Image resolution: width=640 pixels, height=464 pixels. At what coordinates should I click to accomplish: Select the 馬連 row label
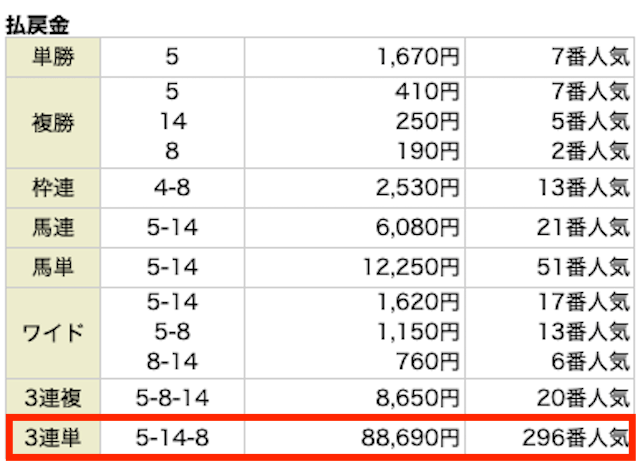pyautogui.click(x=53, y=228)
